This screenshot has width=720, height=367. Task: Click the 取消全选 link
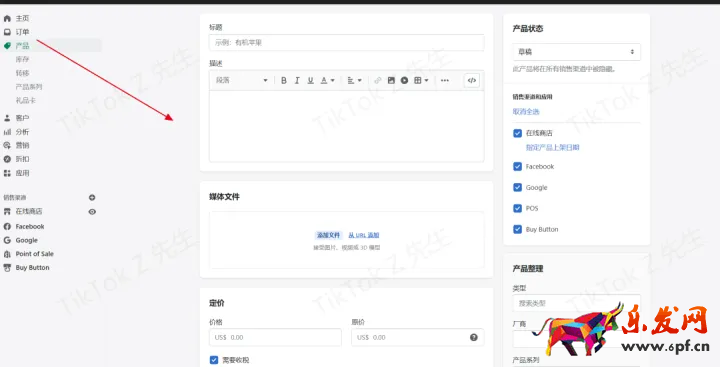[x=526, y=112]
